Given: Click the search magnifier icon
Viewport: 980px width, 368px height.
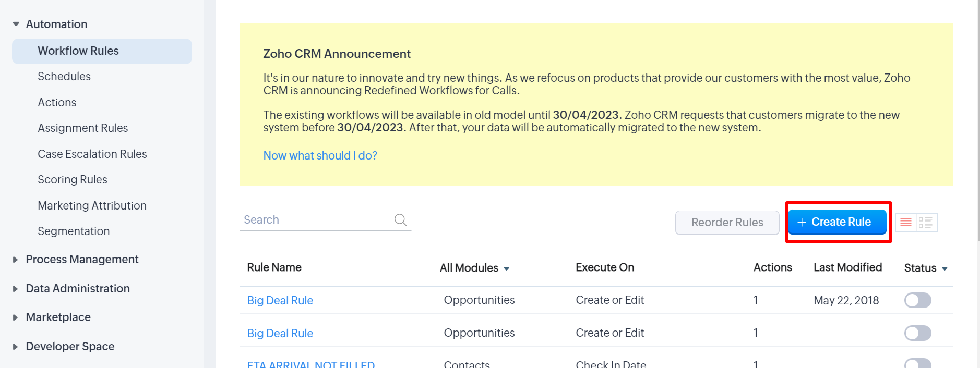Looking at the screenshot, I should coord(400,220).
